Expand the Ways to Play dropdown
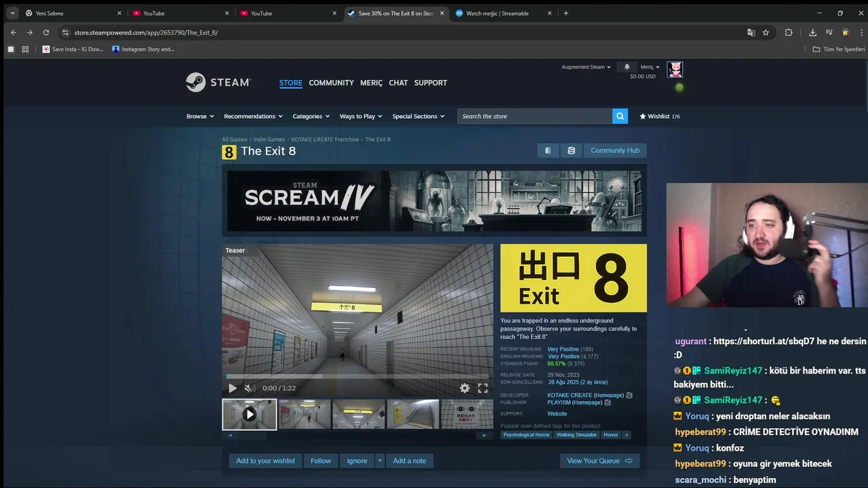The width and height of the screenshot is (868, 488). click(361, 116)
